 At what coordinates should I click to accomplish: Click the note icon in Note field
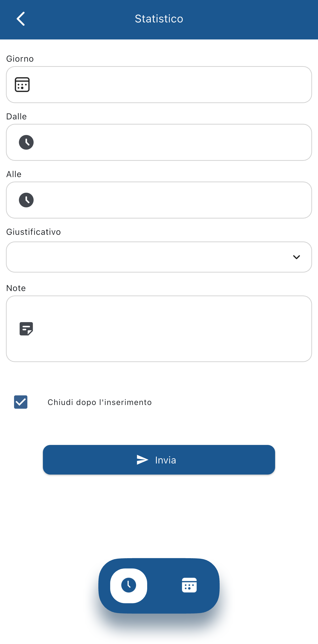[26, 329]
